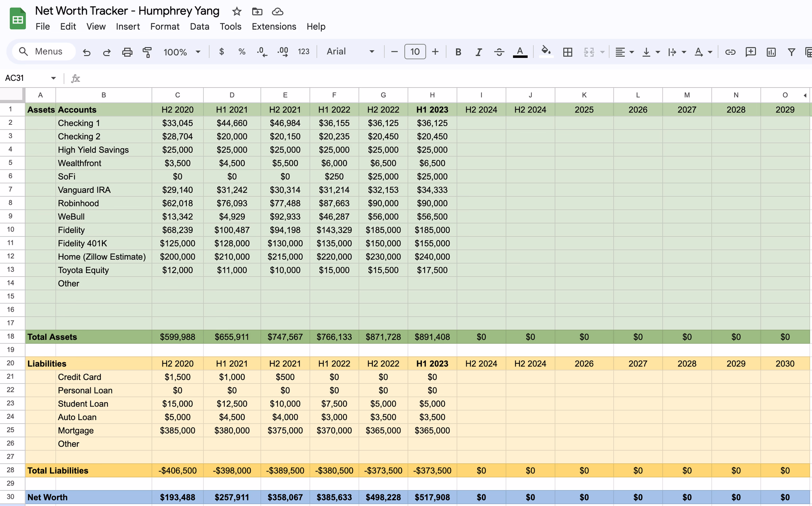Screen dimensions: 812x506
Task: Open the name box dropdown arrow
Action: 53,78
